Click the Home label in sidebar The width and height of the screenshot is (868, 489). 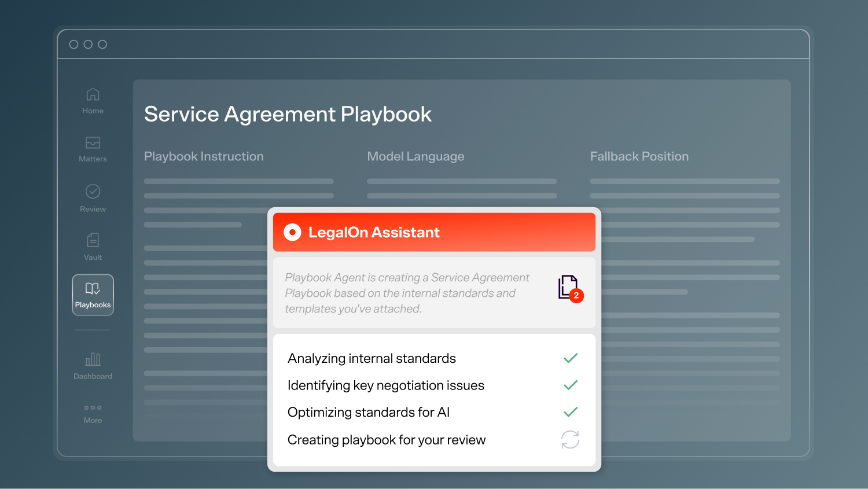(x=93, y=111)
